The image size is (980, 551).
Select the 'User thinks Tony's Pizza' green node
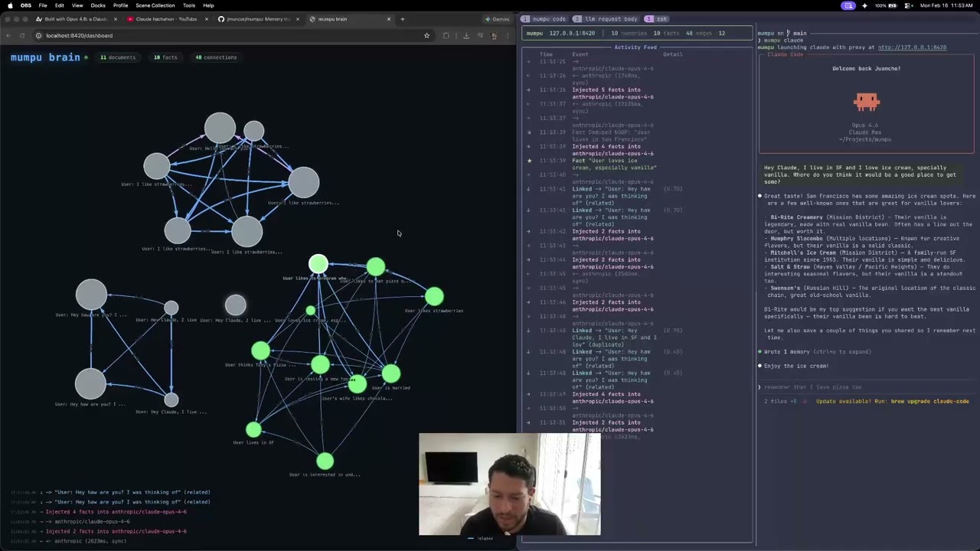click(260, 350)
